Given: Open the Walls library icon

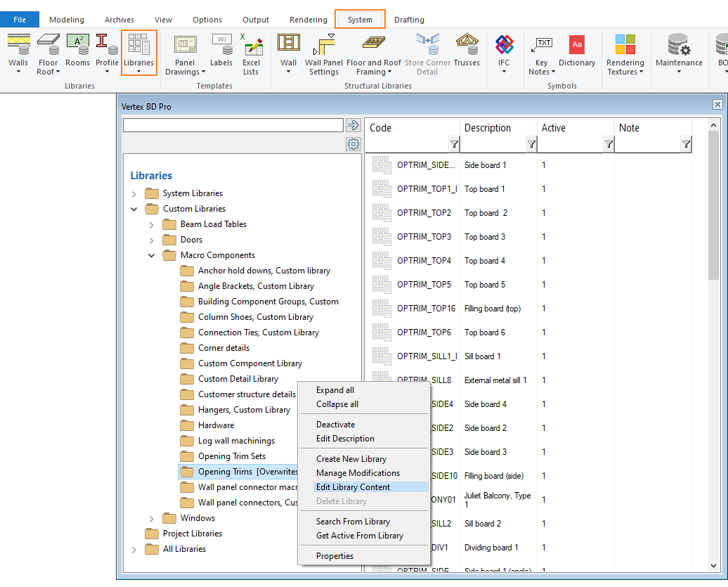Looking at the screenshot, I should (x=18, y=53).
